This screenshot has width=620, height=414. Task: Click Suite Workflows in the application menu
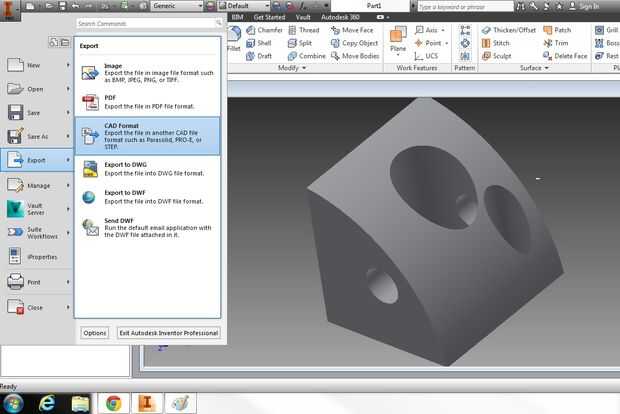[x=37, y=233]
